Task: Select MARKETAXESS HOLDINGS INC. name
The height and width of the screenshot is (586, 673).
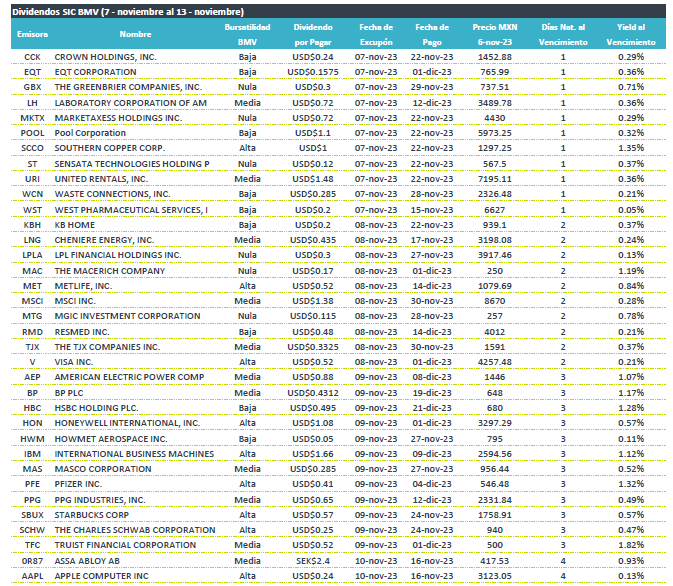Action: click(118, 118)
